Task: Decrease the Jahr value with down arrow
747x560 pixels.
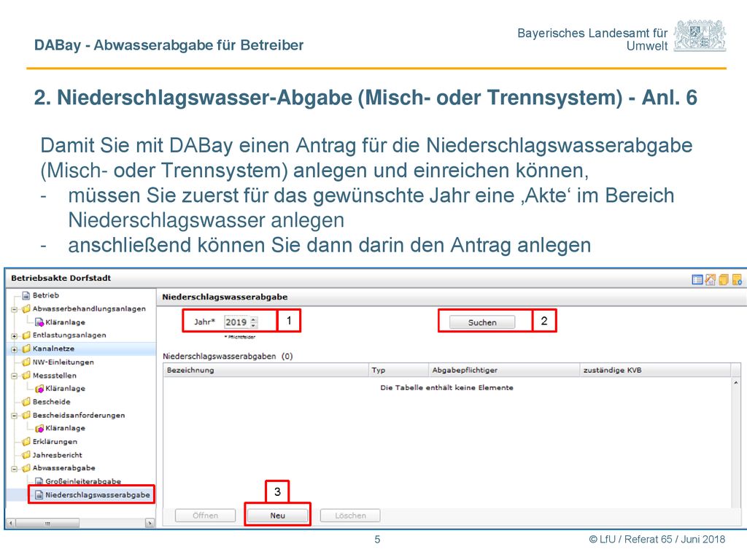Action: (x=254, y=325)
